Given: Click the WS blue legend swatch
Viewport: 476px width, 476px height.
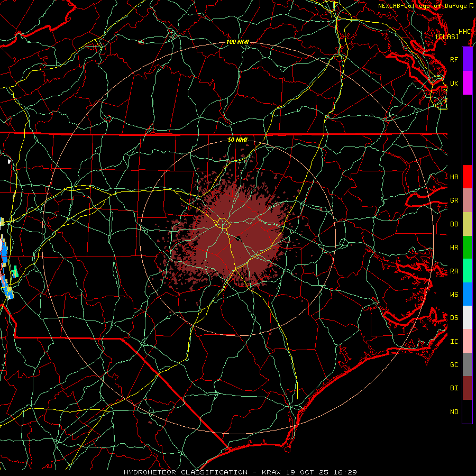Looking at the screenshot, I should tap(467, 294).
